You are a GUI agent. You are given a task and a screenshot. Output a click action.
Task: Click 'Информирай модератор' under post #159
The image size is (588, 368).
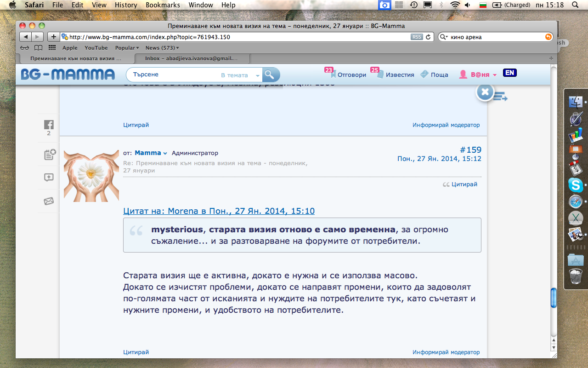[x=446, y=352]
